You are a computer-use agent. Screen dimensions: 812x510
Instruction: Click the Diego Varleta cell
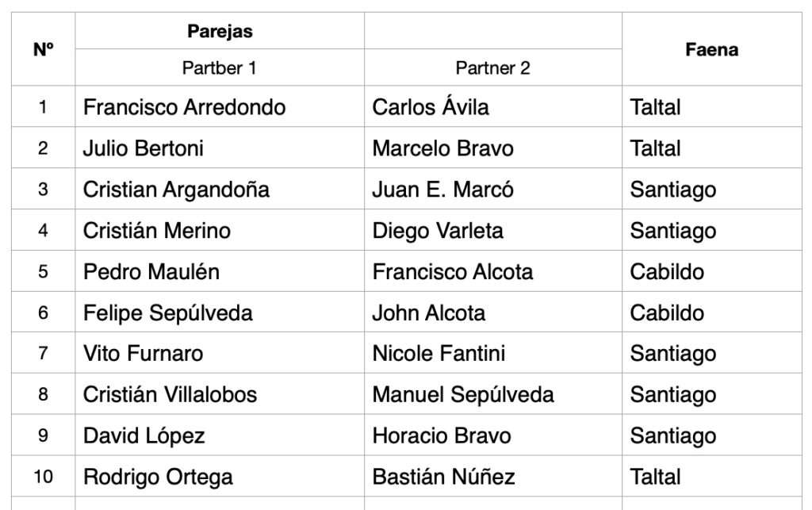coord(438,231)
